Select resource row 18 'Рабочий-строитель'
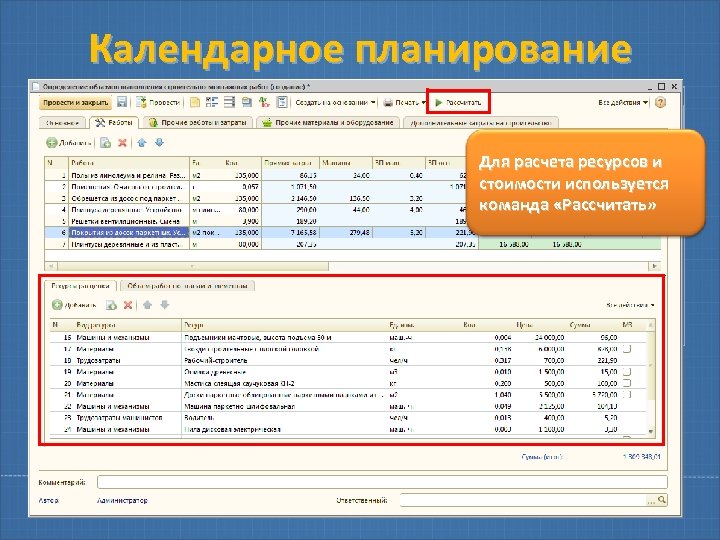Screen dimensions: 720x540 348,360
